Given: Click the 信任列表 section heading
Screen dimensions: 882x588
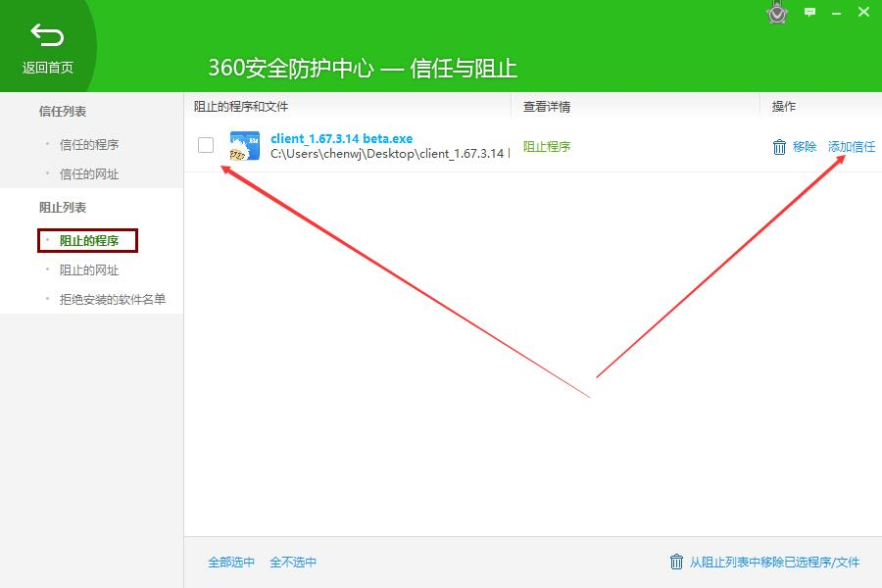Looking at the screenshot, I should pos(63,112).
